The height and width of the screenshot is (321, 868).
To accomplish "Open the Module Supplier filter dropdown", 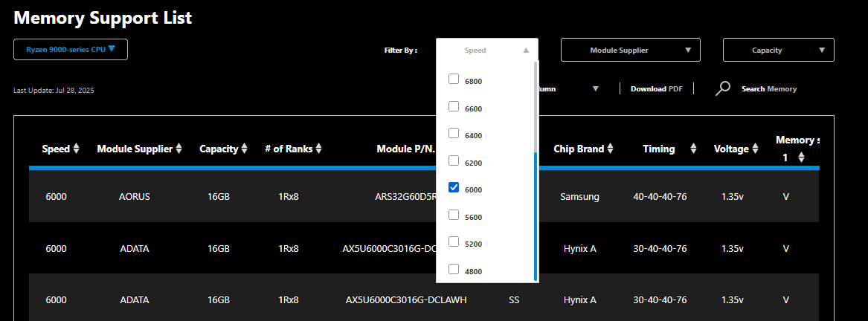I will [631, 50].
